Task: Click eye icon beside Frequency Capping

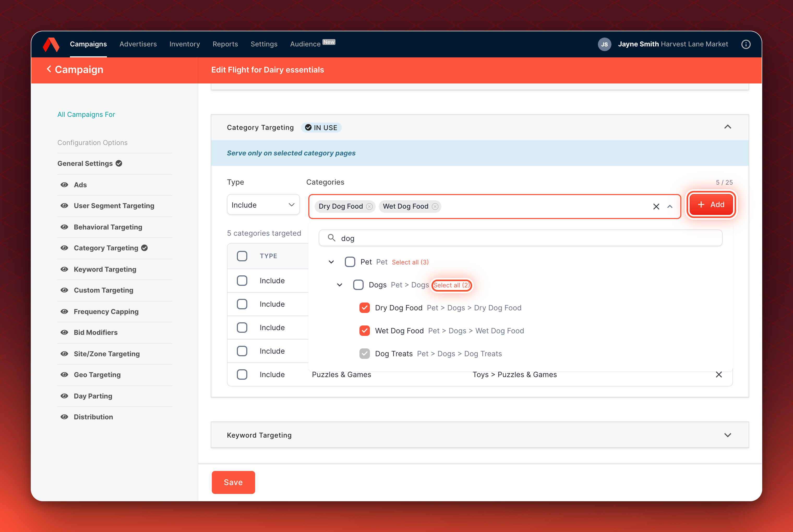Action: click(64, 311)
